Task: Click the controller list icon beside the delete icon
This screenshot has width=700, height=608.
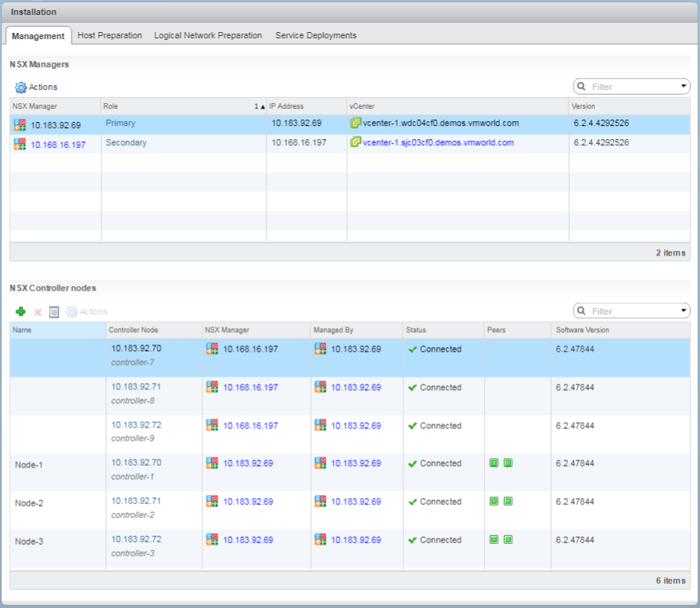Action: (x=54, y=312)
